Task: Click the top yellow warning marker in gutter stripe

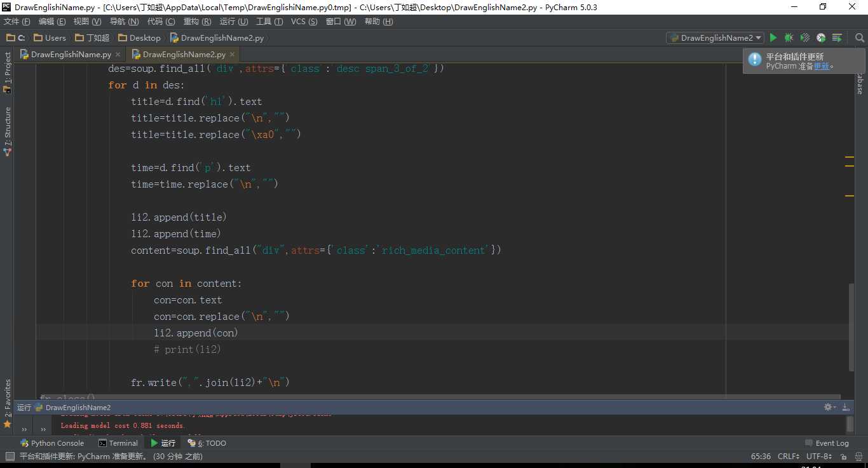Action: pyautogui.click(x=849, y=156)
